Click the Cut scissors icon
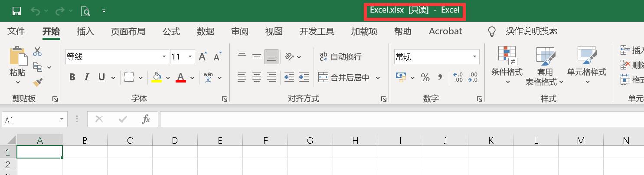The height and width of the screenshot is (175, 644). [x=37, y=51]
